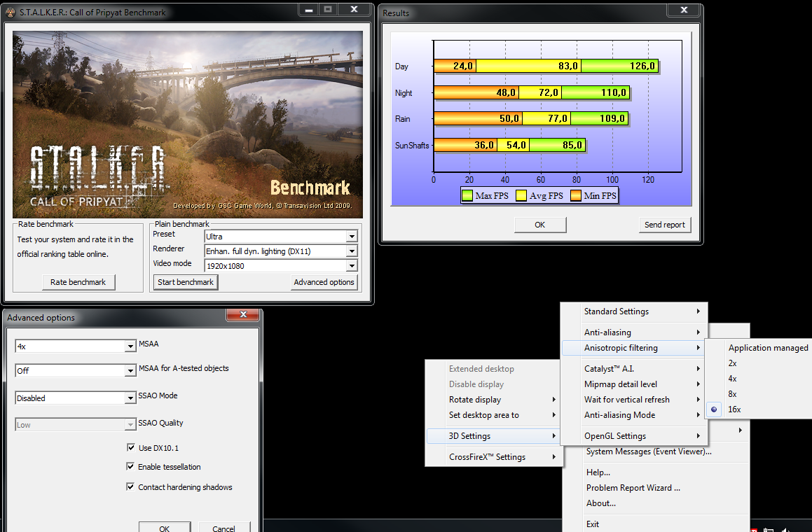Disable the Enable tessellation checkbox
The image size is (812, 532).
click(x=130, y=466)
